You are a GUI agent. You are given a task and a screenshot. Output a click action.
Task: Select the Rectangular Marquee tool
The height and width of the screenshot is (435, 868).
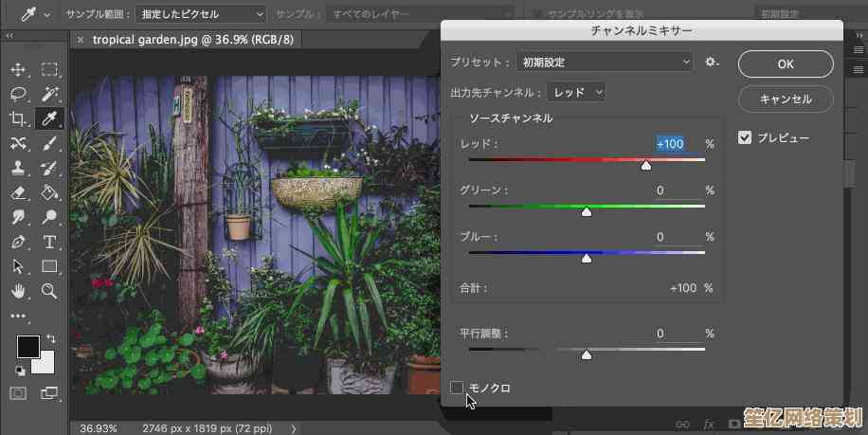click(49, 69)
